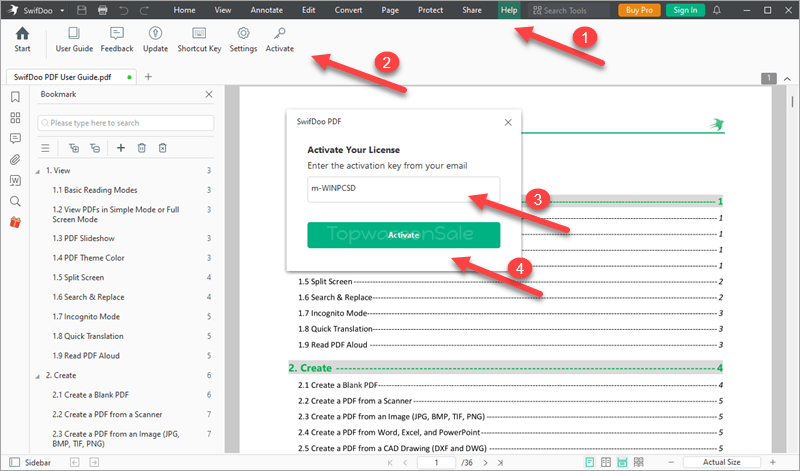Check for Update in the ribbon
The image size is (800, 471).
(155, 40)
